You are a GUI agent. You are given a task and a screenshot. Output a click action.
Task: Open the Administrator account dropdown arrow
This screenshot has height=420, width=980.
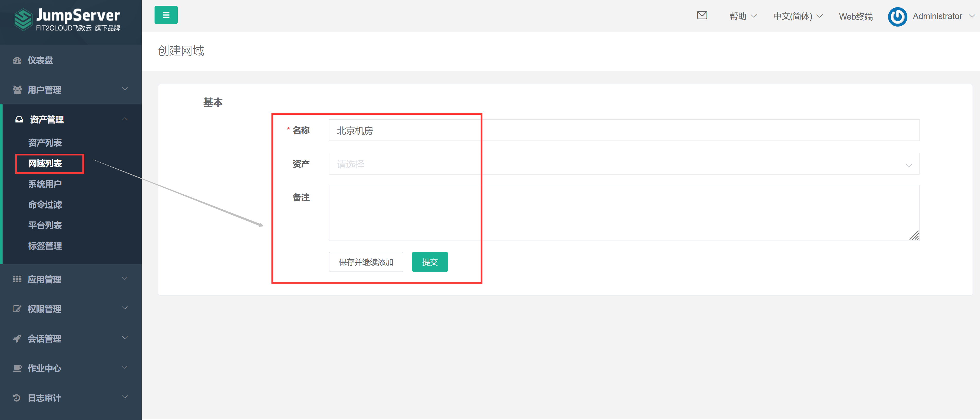[x=972, y=17]
